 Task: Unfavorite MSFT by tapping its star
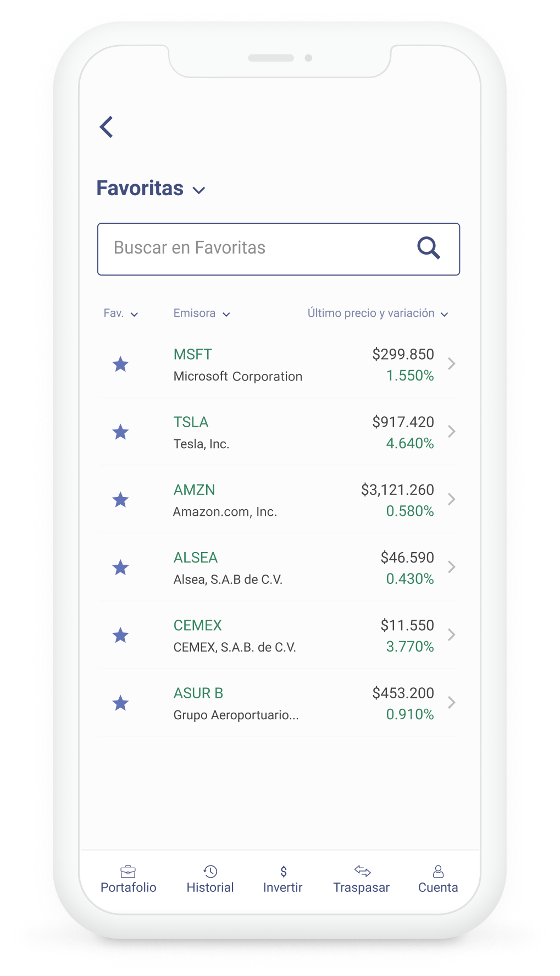pyautogui.click(x=120, y=365)
